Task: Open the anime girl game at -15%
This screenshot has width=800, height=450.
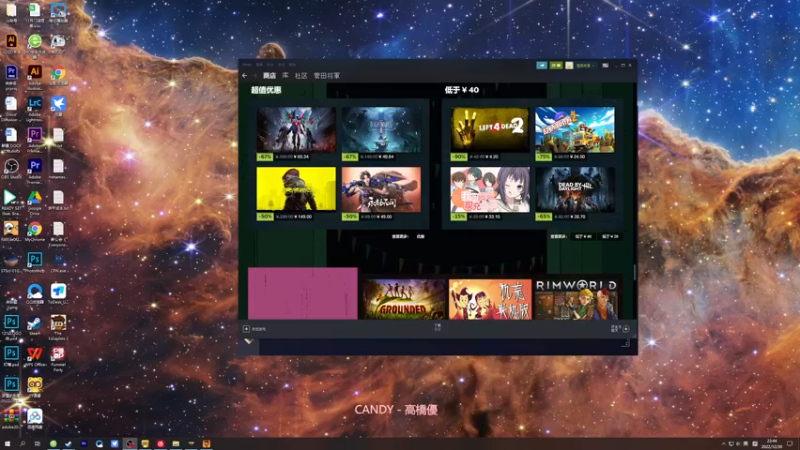Action: pyautogui.click(x=490, y=189)
